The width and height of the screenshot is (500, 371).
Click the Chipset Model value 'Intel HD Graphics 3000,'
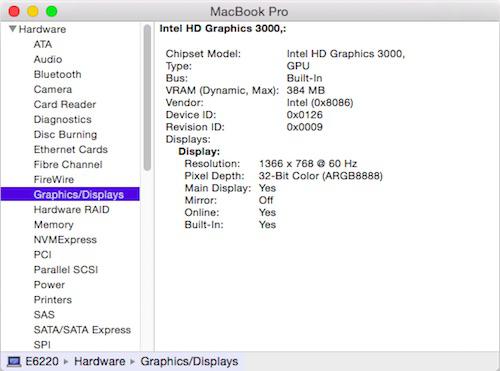[x=346, y=54]
